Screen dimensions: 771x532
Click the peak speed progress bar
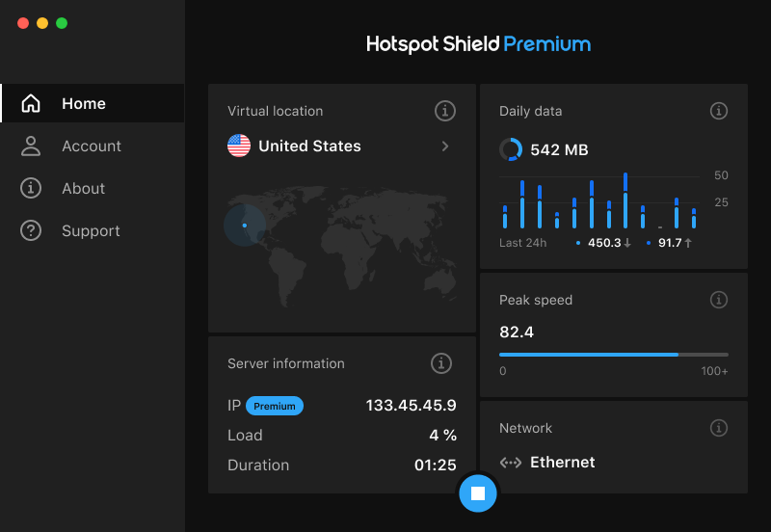coord(614,355)
